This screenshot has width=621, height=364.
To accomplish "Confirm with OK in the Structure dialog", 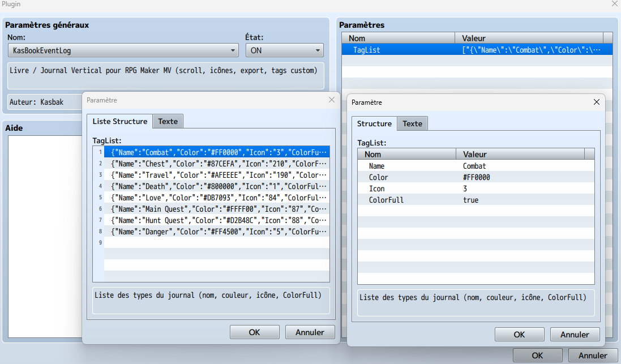I will (x=519, y=335).
